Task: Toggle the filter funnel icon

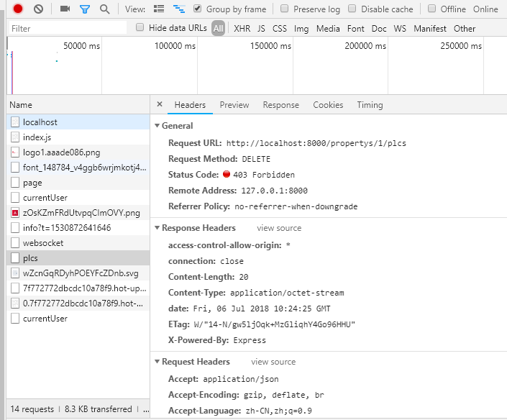Action: click(85, 9)
